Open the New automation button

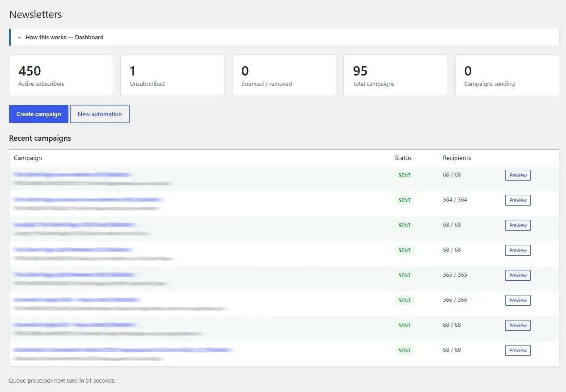coord(100,114)
